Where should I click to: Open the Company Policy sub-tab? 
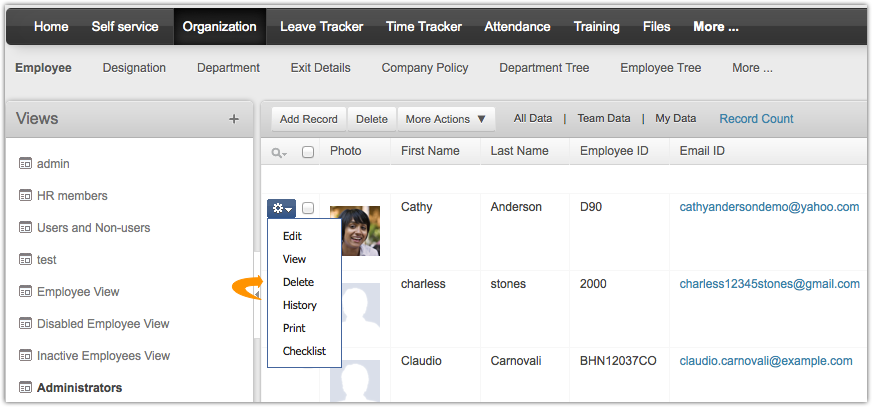tap(425, 68)
